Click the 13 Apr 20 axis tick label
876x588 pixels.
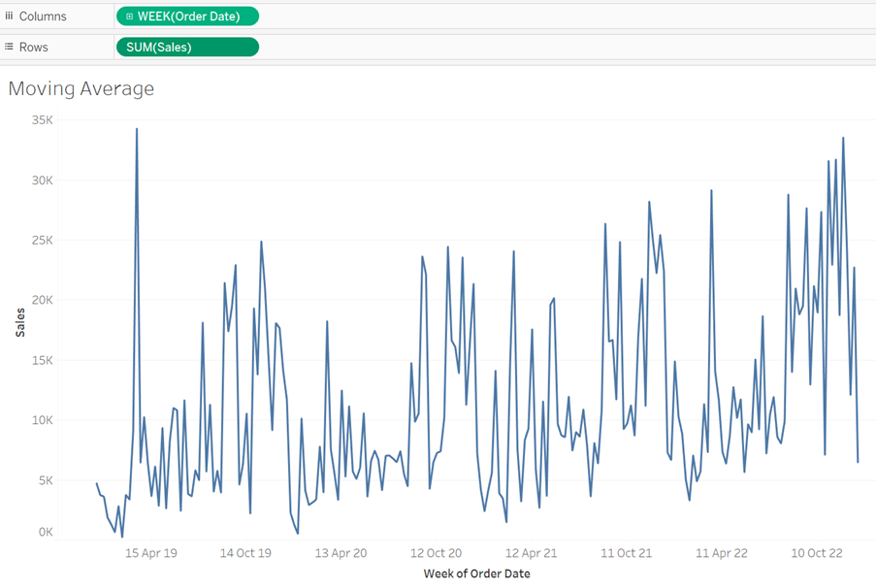(x=340, y=552)
